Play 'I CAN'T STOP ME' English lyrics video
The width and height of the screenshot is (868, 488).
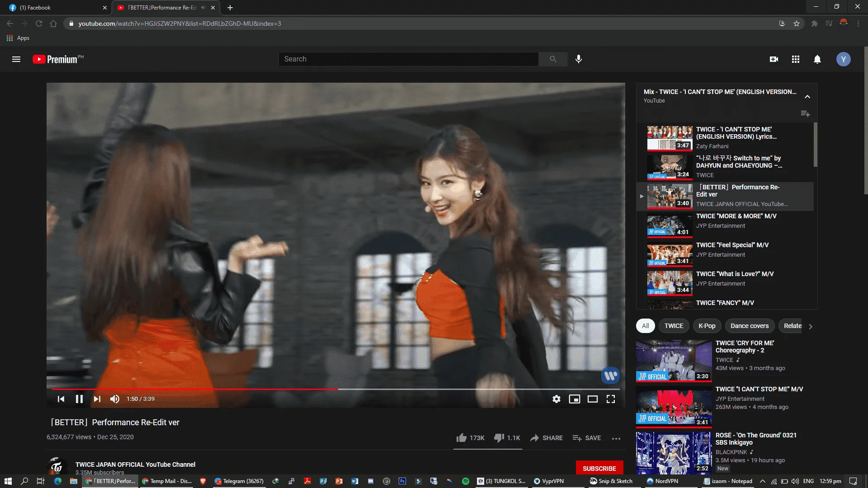pos(725,138)
